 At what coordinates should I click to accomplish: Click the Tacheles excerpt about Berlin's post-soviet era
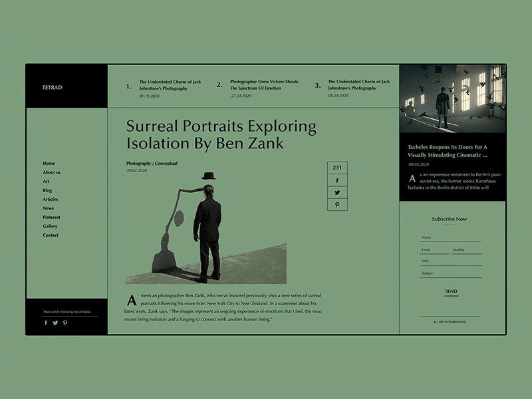454,181
